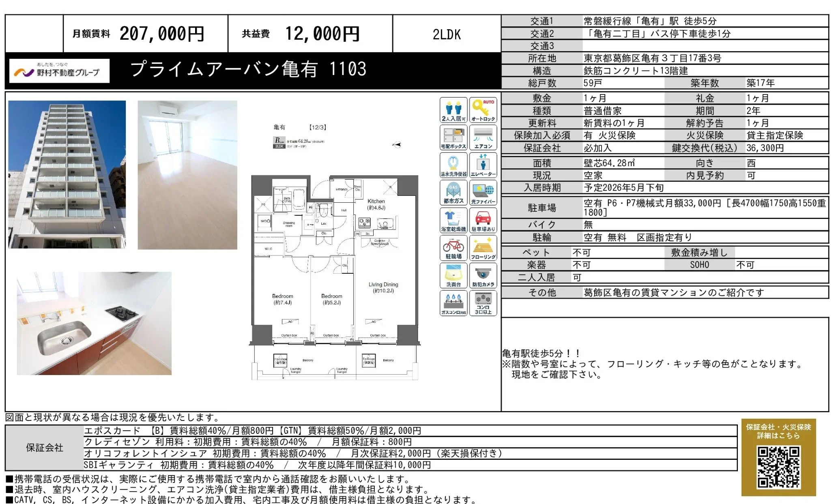Select the フローリング flooring icon
This screenshot has height=504, width=834.
[483, 246]
